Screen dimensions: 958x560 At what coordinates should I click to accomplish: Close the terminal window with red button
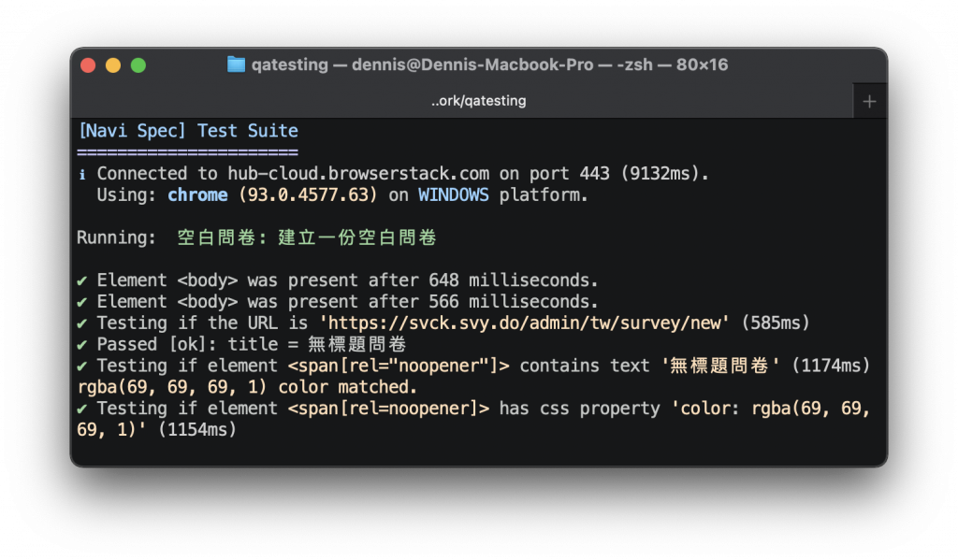[x=88, y=65]
